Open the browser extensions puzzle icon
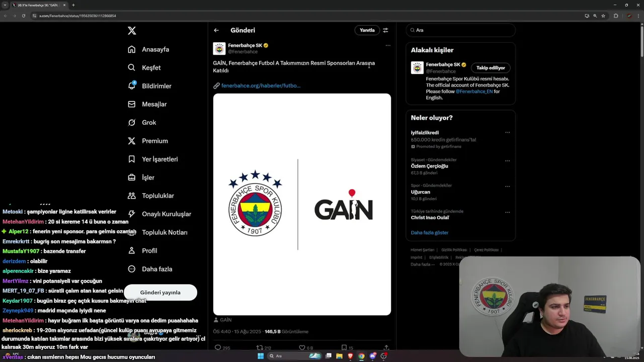644x362 pixels. (615, 16)
